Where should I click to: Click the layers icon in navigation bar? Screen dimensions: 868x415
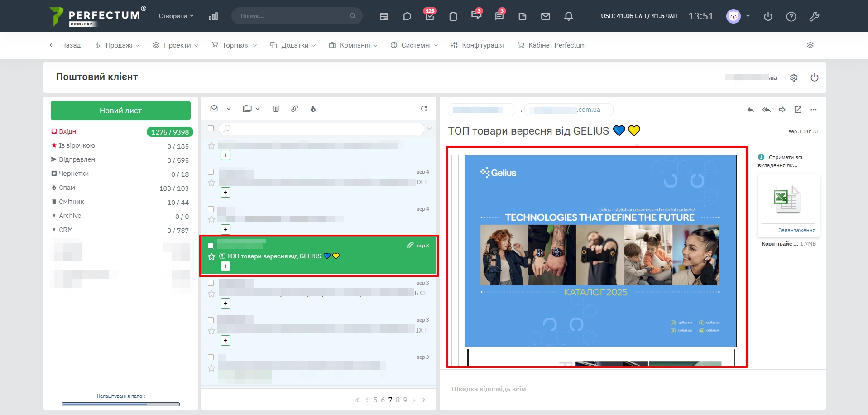click(x=810, y=45)
